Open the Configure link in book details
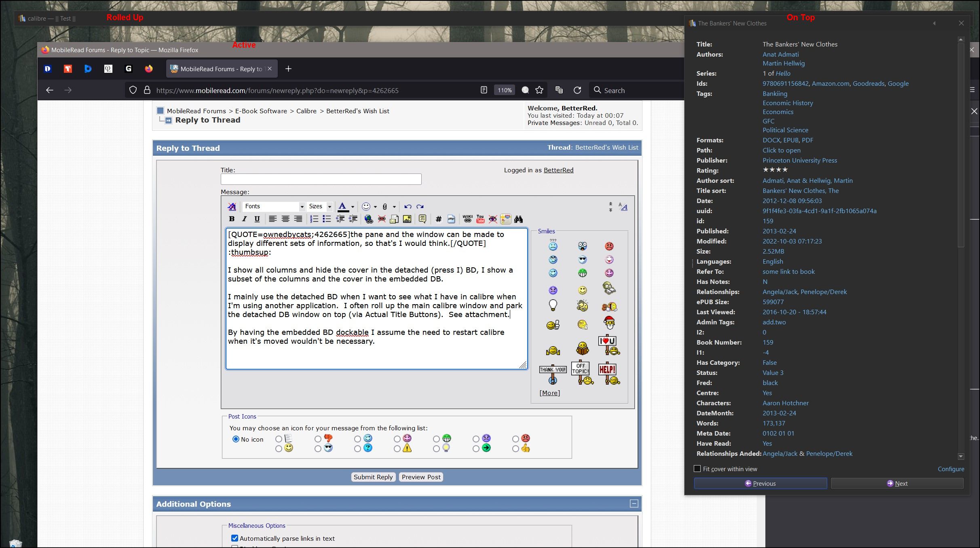The image size is (980, 548). coord(950,469)
